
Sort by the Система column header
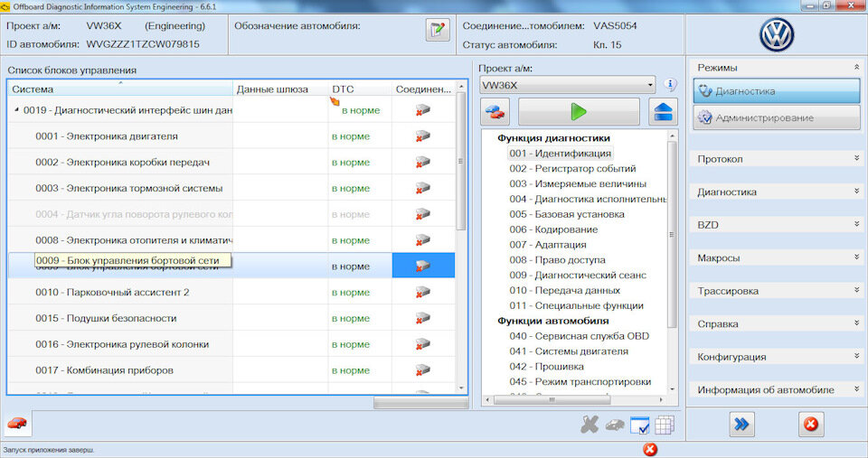point(120,89)
